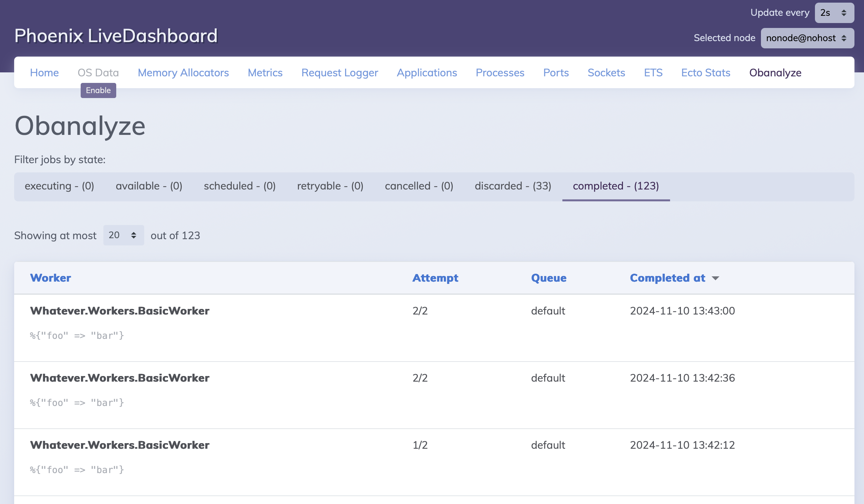This screenshot has height=504, width=864.
Task: Open BasicWorker job with attempt 1/2
Action: pyautogui.click(x=120, y=445)
